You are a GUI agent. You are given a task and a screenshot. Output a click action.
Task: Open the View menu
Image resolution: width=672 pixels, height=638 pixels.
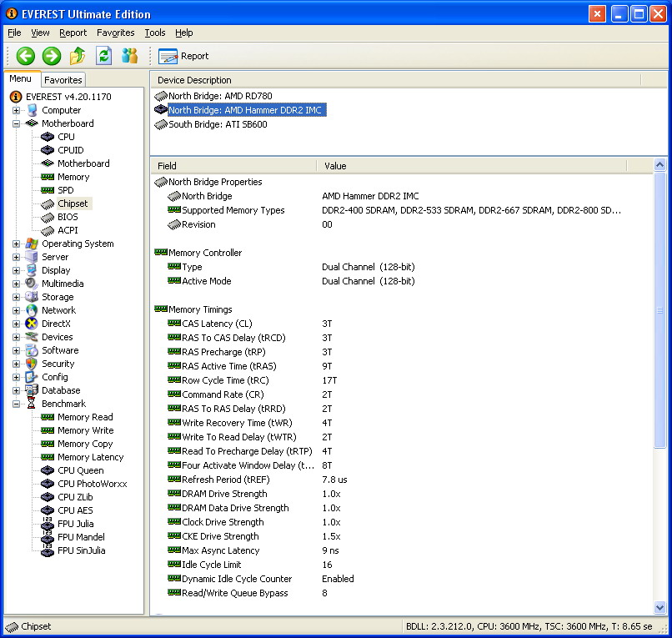click(40, 33)
